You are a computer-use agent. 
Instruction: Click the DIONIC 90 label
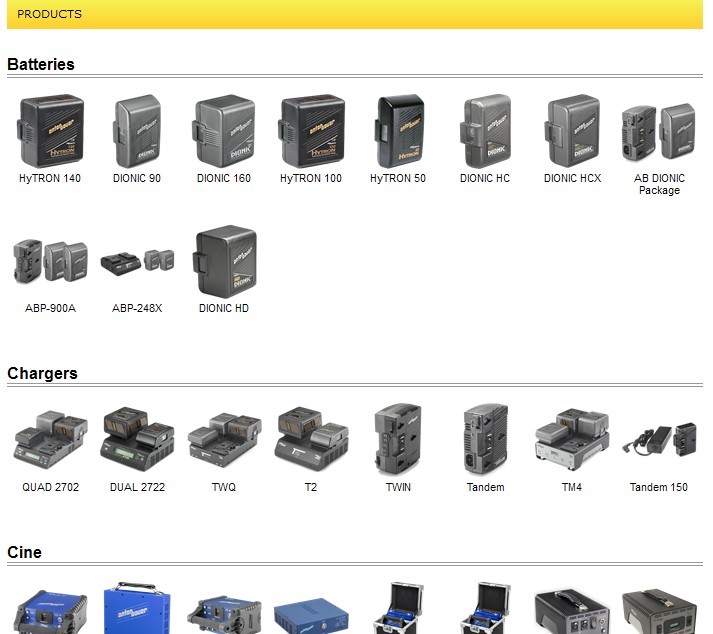coord(137,178)
